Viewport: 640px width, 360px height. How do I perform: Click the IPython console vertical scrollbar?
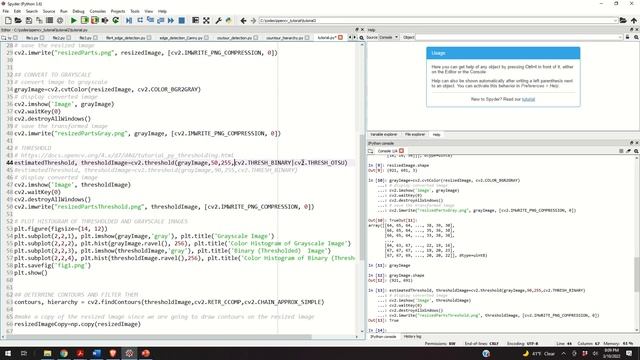point(637,274)
